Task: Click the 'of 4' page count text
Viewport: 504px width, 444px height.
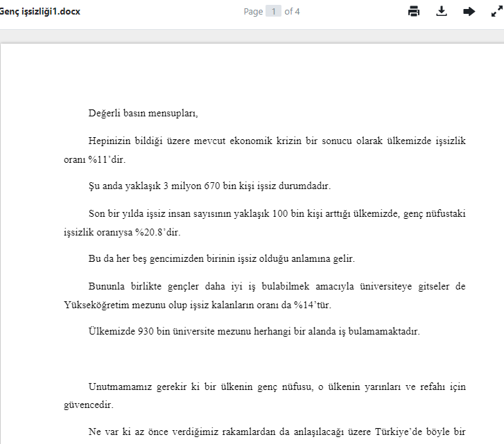Action: [292, 12]
